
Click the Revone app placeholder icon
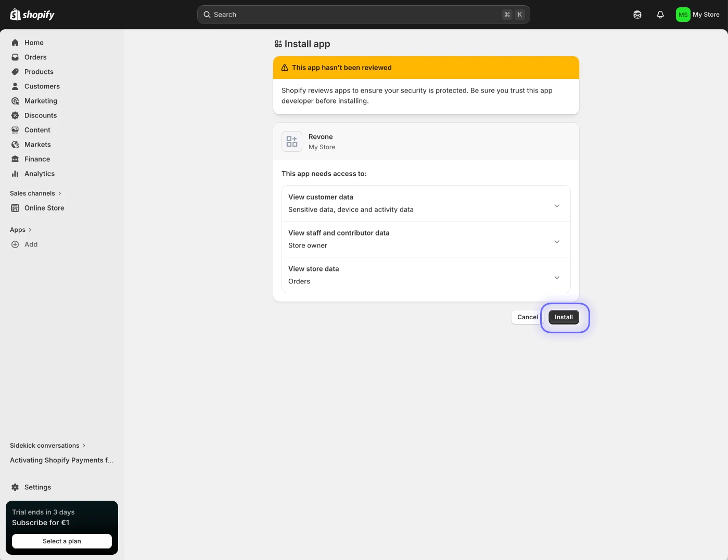pos(292,141)
